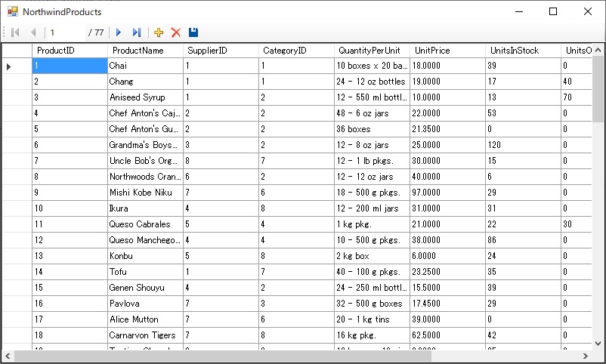Select the Konbu product name cell
The width and height of the screenshot is (606, 364).
(145, 256)
